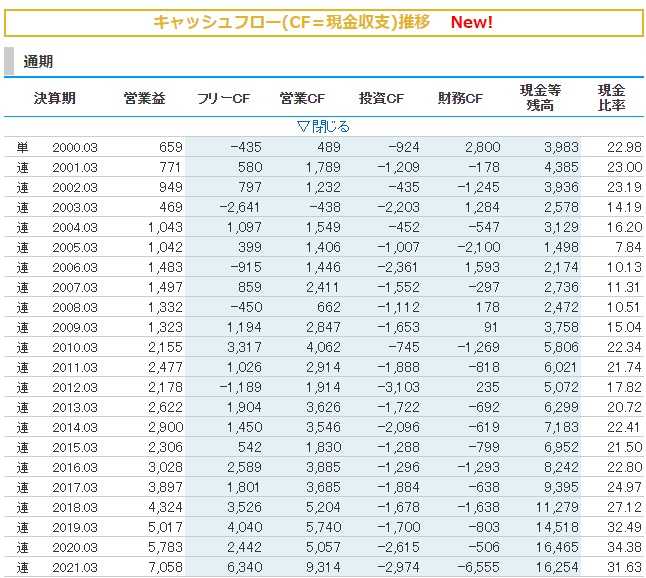
Task: Select the 決算期 column header
Action: pos(54,98)
